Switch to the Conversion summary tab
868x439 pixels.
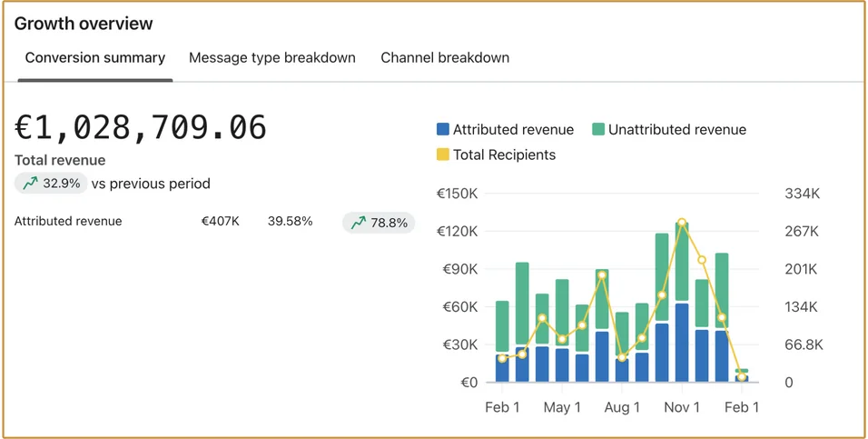(95, 57)
